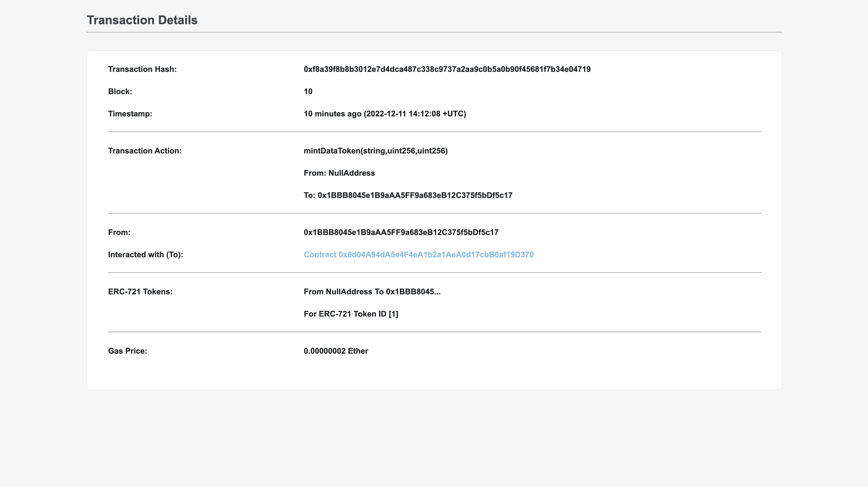868x487 pixels.
Task: Click the From NullAddress To 0x1BBB8045... line
Action: (x=372, y=292)
